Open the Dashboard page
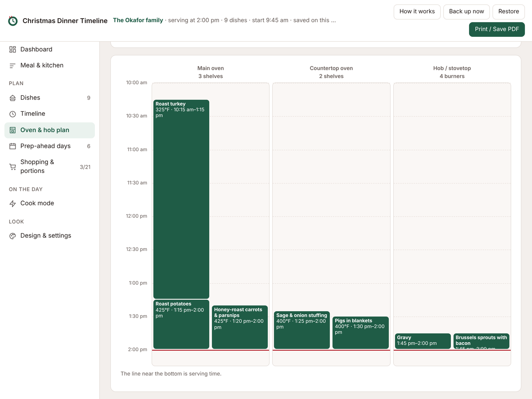Screen dimensions: 532x399 50,49
